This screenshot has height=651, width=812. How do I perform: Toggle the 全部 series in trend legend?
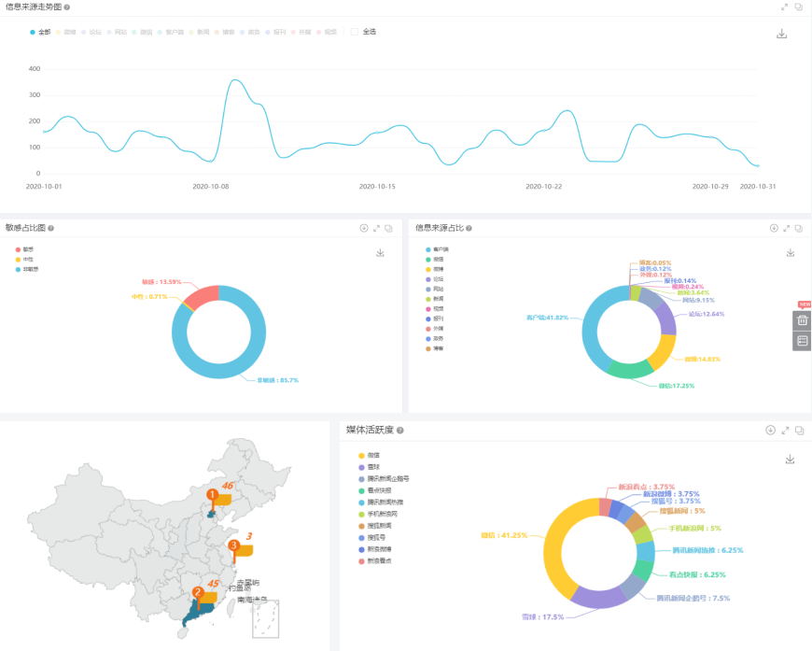[x=40, y=32]
